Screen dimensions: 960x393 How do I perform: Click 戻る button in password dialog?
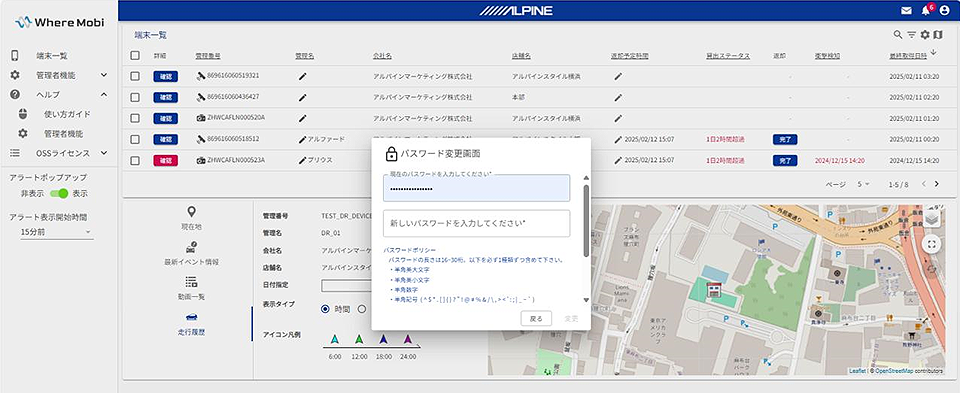[x=536, y=318]
